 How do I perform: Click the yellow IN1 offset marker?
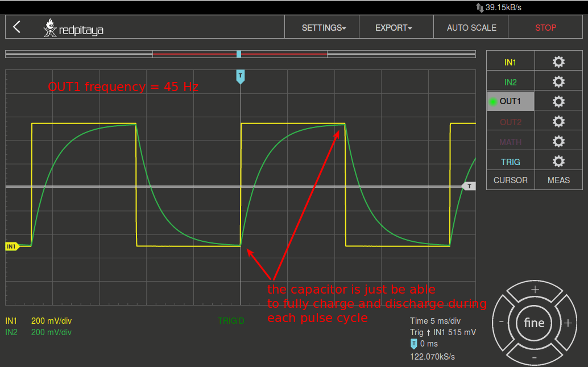pos(12,246)
